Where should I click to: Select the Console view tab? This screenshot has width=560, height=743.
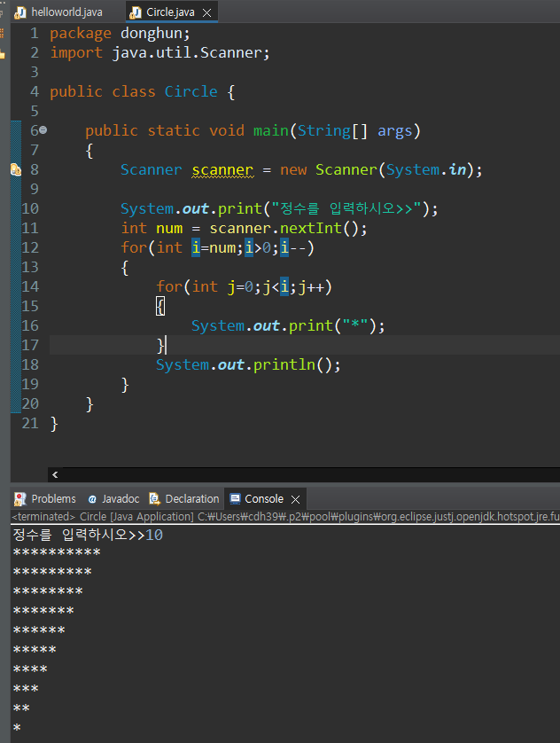pyautogui.click(x=264, y=498)
